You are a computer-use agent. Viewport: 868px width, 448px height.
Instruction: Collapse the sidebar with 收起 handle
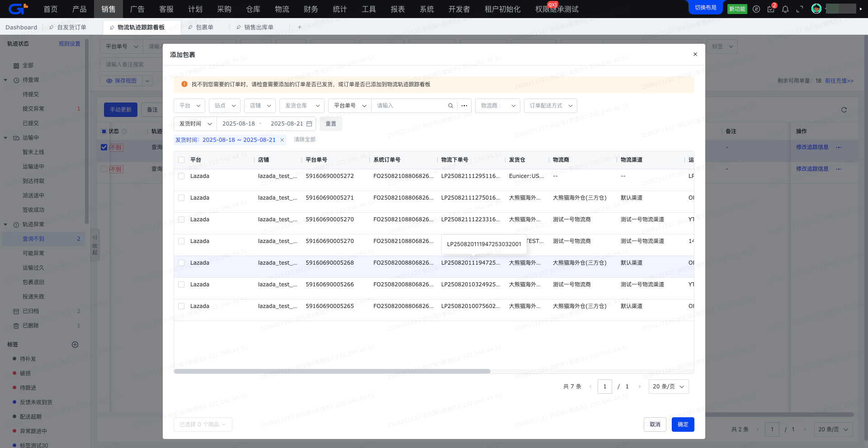(94, 244)
